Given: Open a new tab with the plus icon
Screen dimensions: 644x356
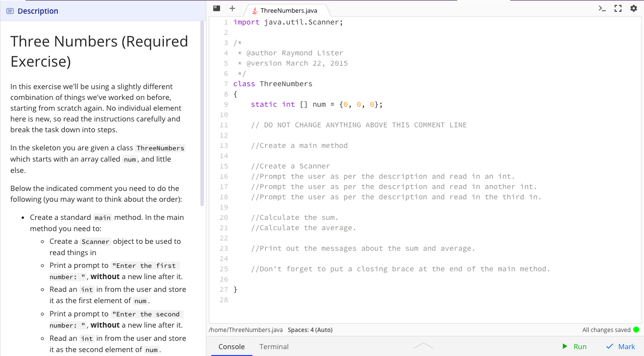Looking at the screenshot, I should click(x=232, y=8).
